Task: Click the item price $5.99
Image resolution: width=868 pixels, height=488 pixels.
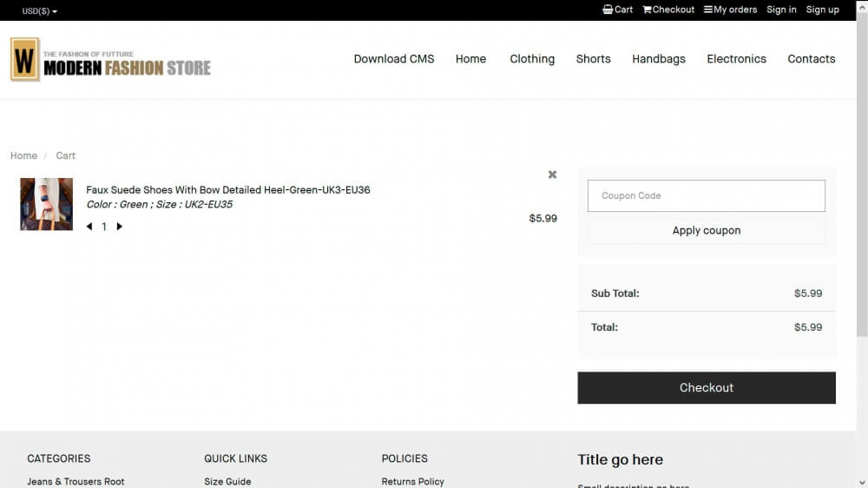Action: pos(542,218)
